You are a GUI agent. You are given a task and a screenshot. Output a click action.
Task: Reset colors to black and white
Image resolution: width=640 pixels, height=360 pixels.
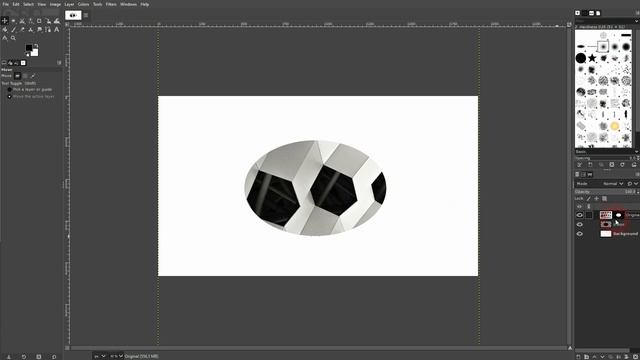click(x=27, y=54)
